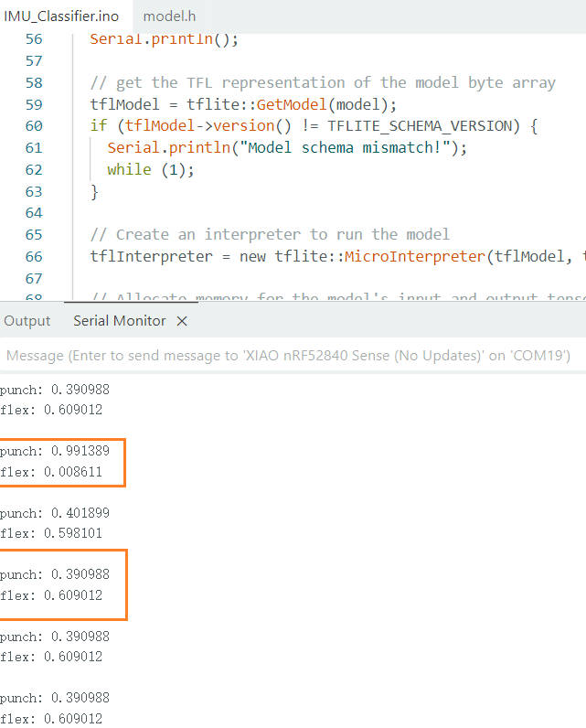Screen dimensions: 586x728
Task: Click the flex: 0.598101 output line
Action: click(51, 534)
